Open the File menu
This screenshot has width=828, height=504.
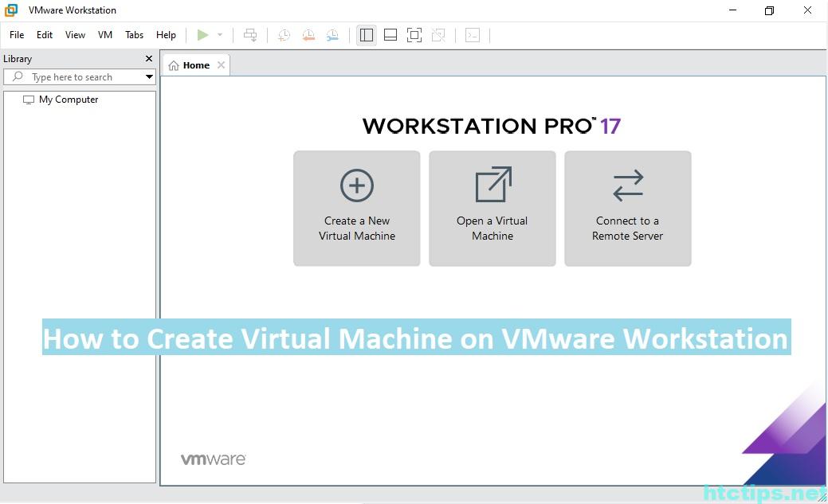tap(17, 35)
